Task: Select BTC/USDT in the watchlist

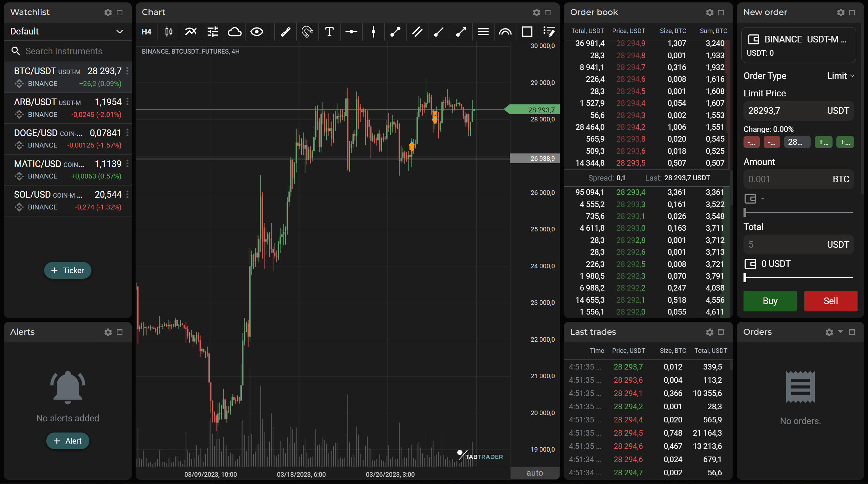Action: tap(67, 77)
